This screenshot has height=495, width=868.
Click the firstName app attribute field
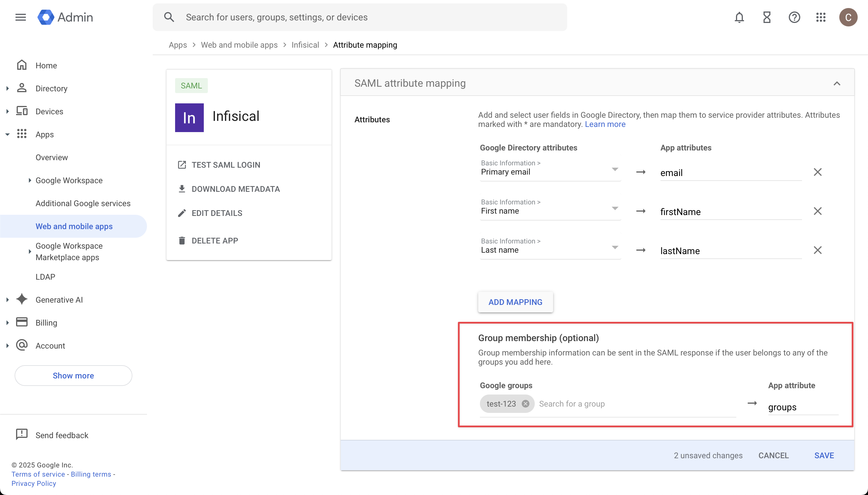point(731,212)
